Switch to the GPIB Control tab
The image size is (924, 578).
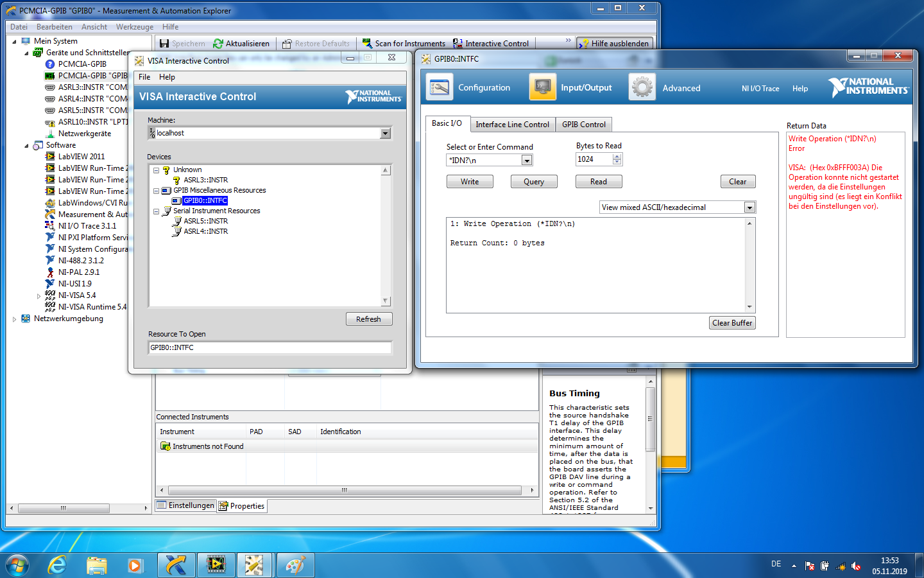coord(584,125)
